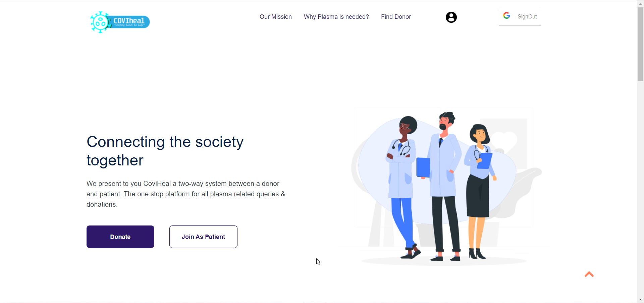
Task: Click the doctors illustration image
Action: 443,187
